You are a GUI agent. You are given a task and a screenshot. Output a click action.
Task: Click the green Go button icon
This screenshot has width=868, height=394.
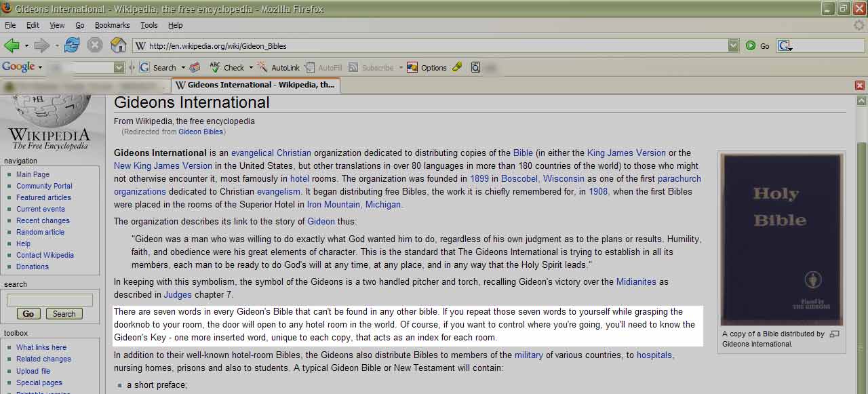pos(751,45)
